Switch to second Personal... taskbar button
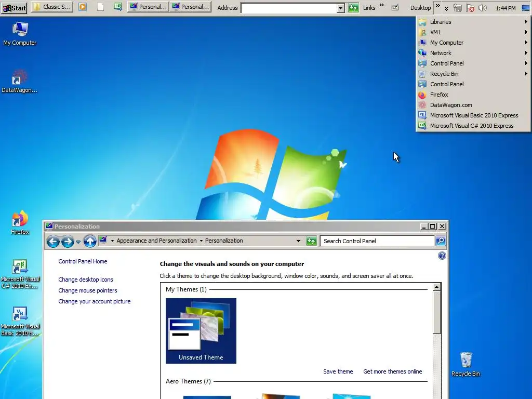Image resolution: width=532 pixels, height=399 pixels. pos(191,7)
